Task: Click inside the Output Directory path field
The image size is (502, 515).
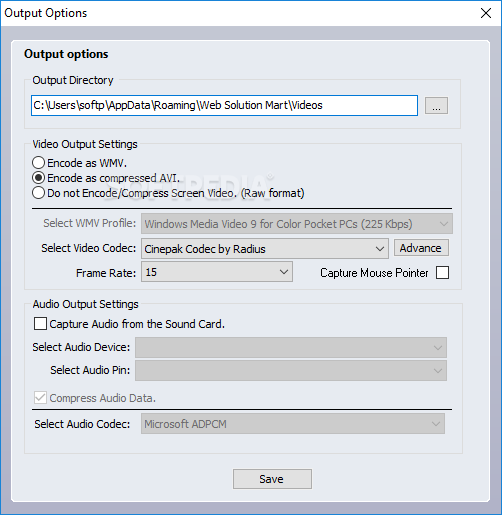Action: tap(224, 106)
